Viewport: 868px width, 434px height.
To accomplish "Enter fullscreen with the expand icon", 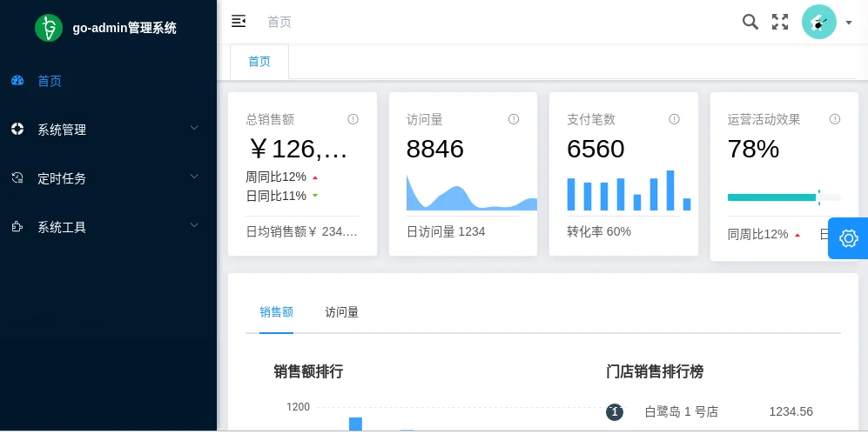I will [x=780, y=22].
